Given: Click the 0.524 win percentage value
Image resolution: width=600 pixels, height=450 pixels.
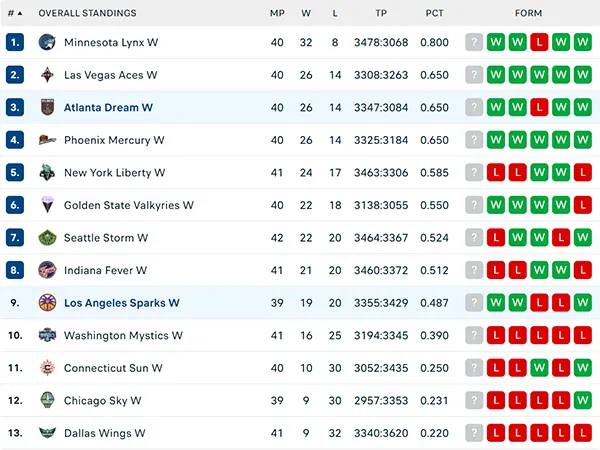Looking at the screenshot, I should pos(434,238).
